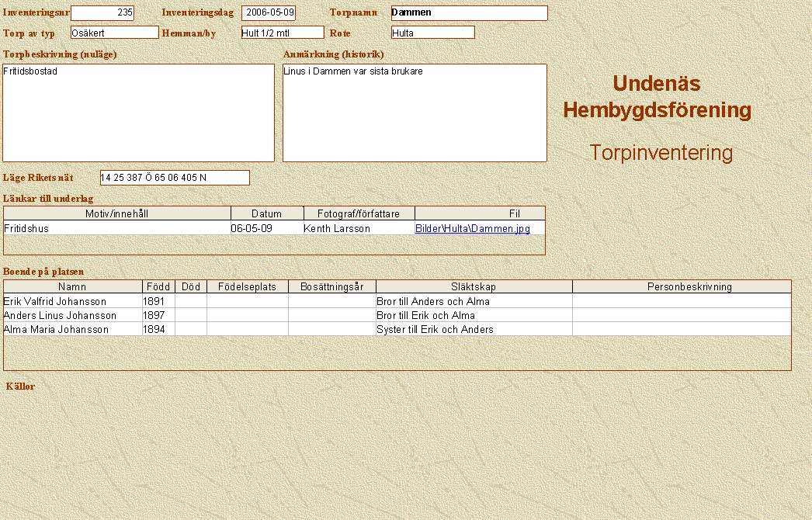812x520 pixels.
Task: Click the Släktskap column header
Action: click(474, 286)
